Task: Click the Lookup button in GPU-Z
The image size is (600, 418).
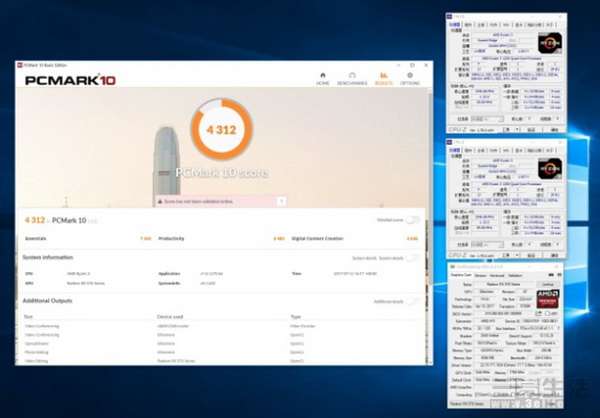Action: [x=548, y=284]
